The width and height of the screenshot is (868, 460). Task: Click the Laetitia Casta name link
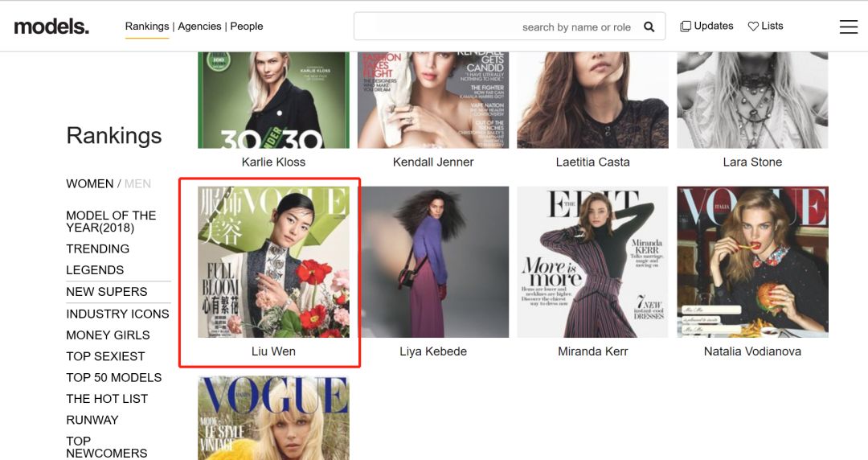pyautogui.click(x=593, y=162)
